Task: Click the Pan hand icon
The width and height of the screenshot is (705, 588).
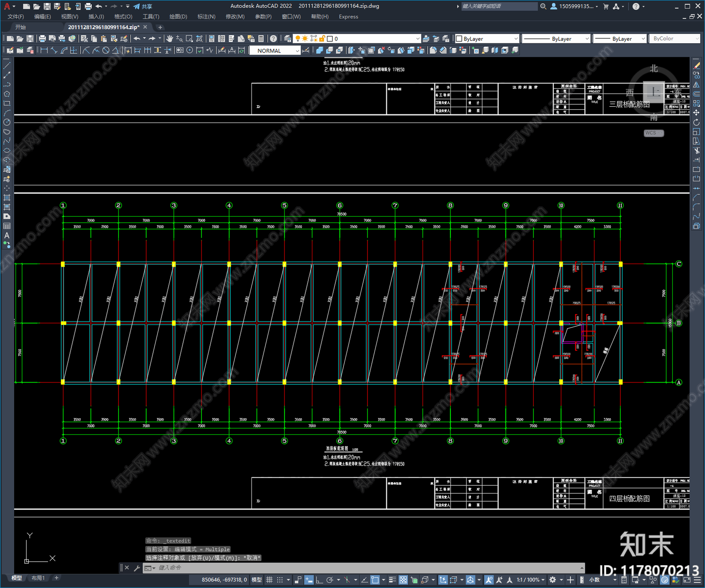Action: coord(170,39)
